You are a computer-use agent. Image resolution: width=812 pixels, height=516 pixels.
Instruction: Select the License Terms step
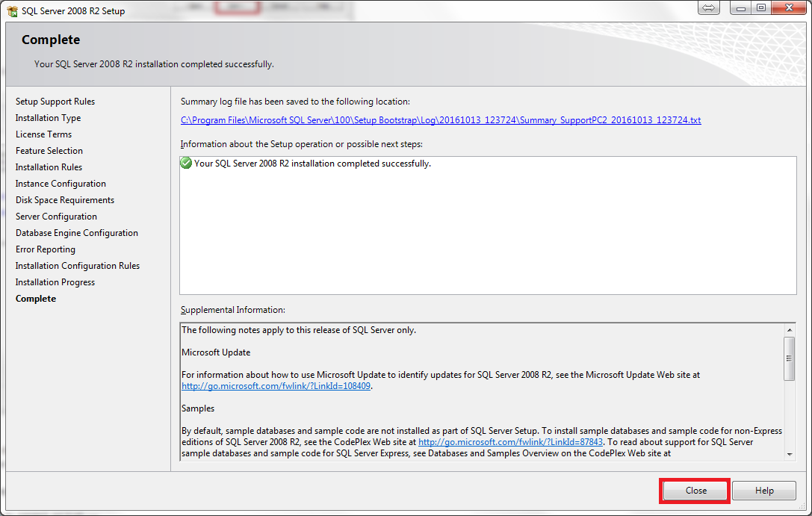[43, 134]
